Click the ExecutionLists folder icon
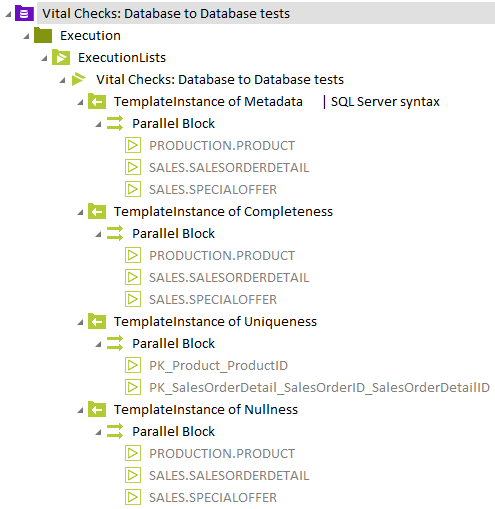 click(61, 57)
